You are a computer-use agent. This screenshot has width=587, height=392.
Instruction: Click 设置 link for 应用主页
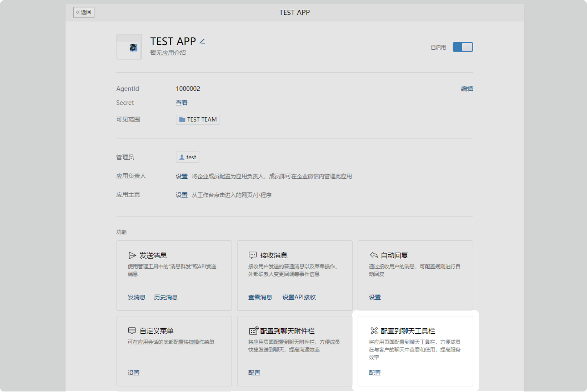click(x=182, y=195)
